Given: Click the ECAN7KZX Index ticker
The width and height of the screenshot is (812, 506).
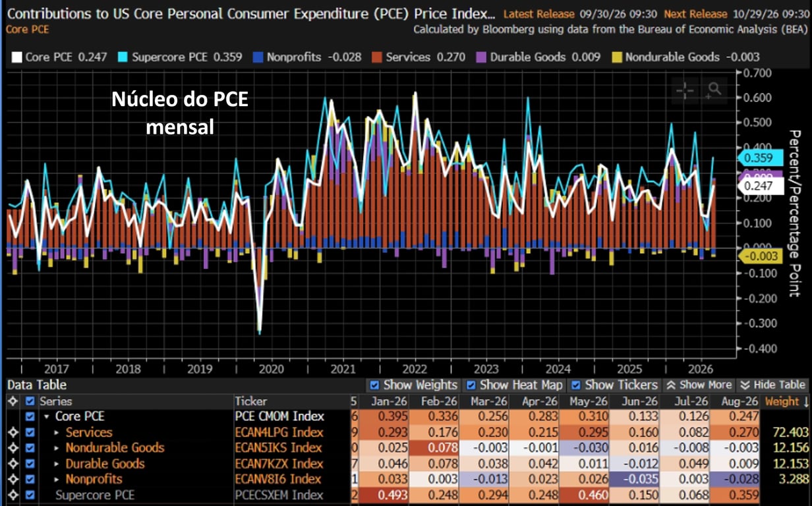Looking at the screenshot, I should click(279, 464).
